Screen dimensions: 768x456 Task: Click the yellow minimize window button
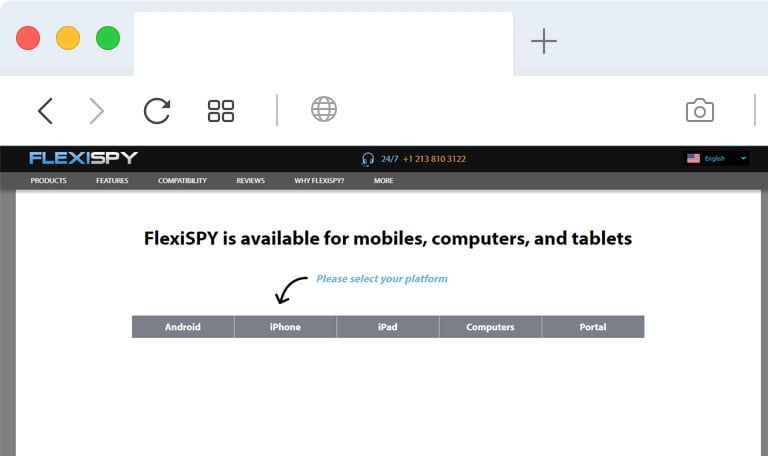(68, 38)
